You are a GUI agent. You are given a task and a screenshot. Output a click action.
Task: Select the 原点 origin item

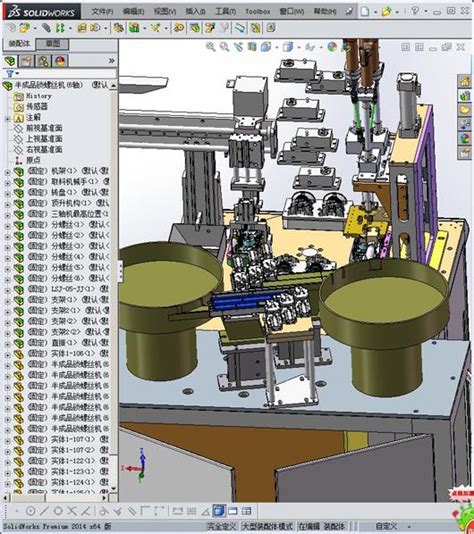coord(33,160)
